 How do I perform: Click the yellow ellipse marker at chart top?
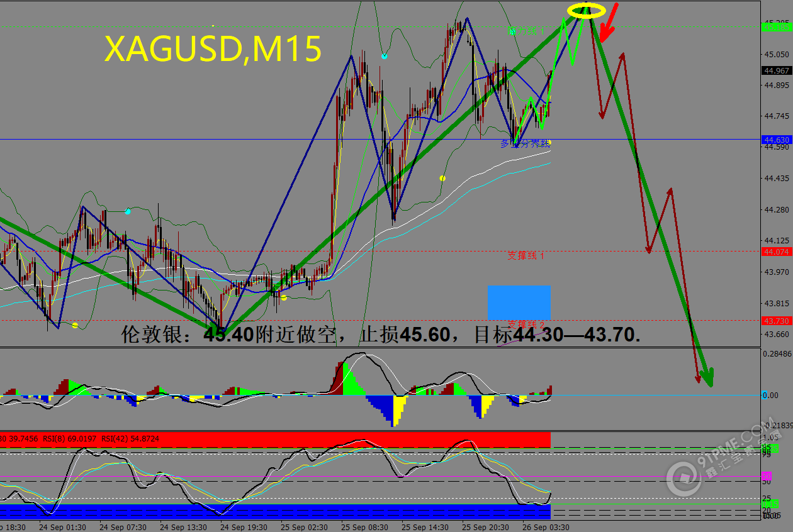(x=586, y=11)
